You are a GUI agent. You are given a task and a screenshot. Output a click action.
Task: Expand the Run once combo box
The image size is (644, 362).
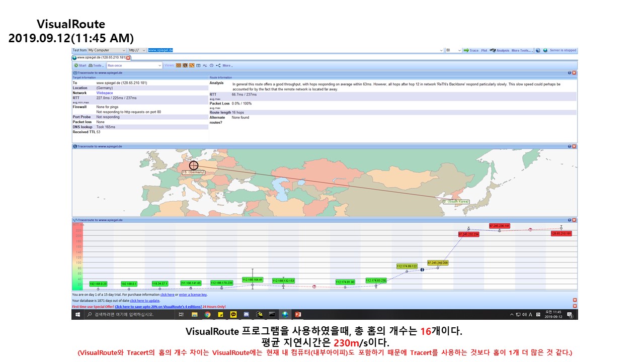pyautogui.click(x=135, y=65)
